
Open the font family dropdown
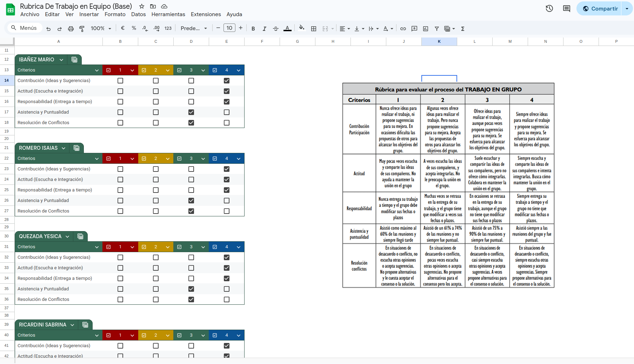(194, 28)
